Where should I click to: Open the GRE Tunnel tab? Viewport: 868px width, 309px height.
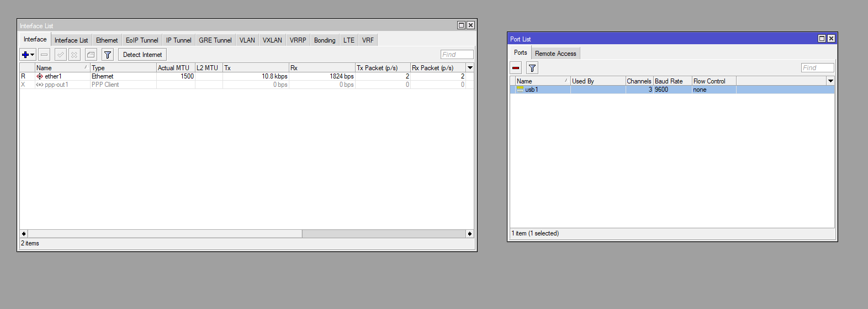[x=215, y=40]
